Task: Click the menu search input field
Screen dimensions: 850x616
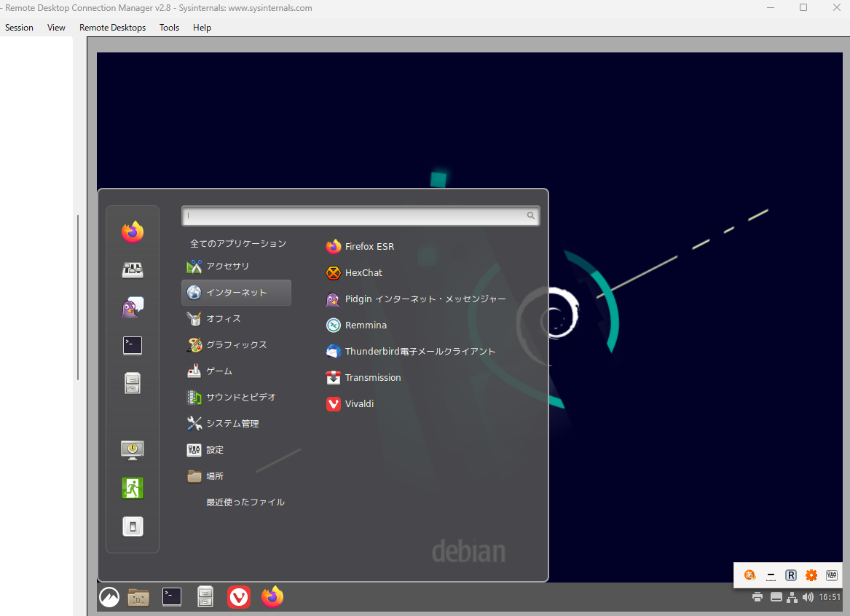Action: coord(361,216)
